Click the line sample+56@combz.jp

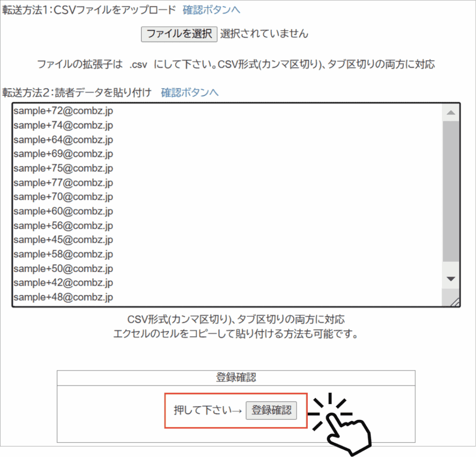tap(63, 225)
